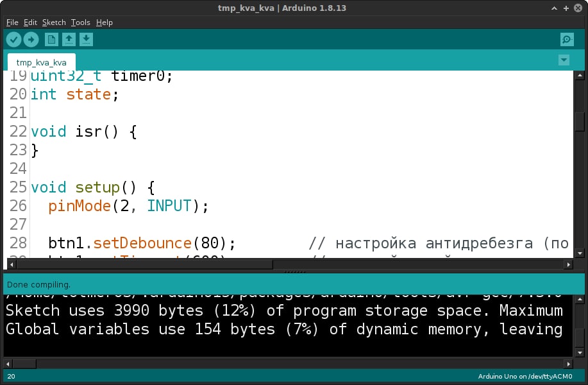Click the editor vertical scrollbar thumb
Image resolution: width=588 pixels, height=385 pixels.
(580, 122)
